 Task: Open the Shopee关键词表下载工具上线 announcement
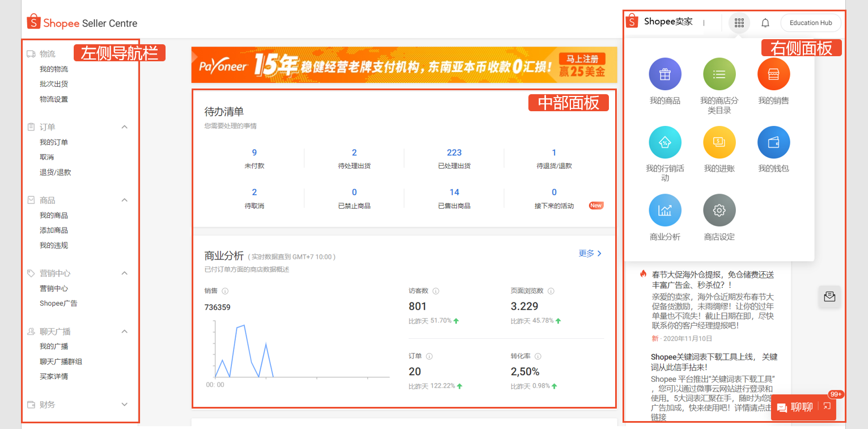tap(714, 362)
